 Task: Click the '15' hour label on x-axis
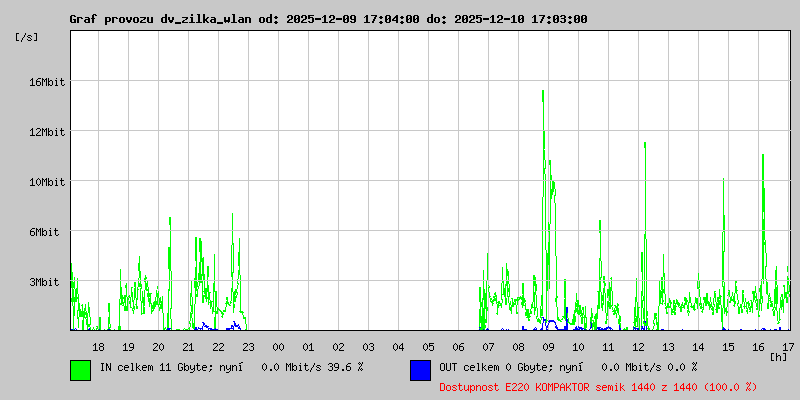tap(729, 347)
